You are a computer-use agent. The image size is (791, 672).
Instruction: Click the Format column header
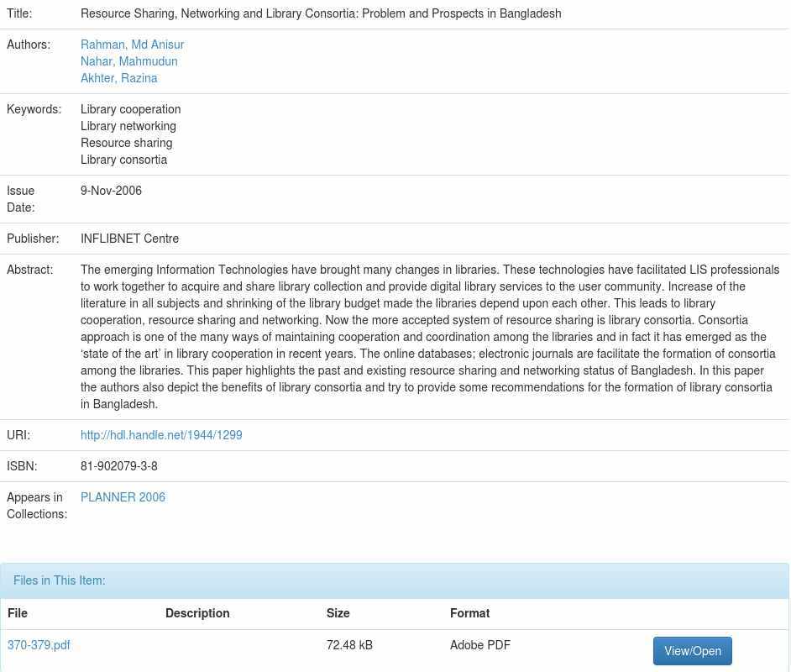[x=469, y=613]
